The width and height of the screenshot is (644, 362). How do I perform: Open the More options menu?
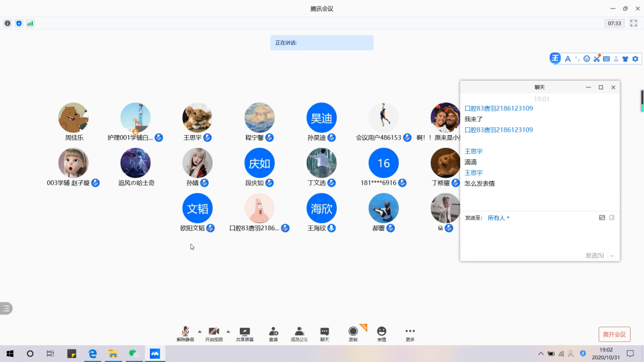click(410, 334)
